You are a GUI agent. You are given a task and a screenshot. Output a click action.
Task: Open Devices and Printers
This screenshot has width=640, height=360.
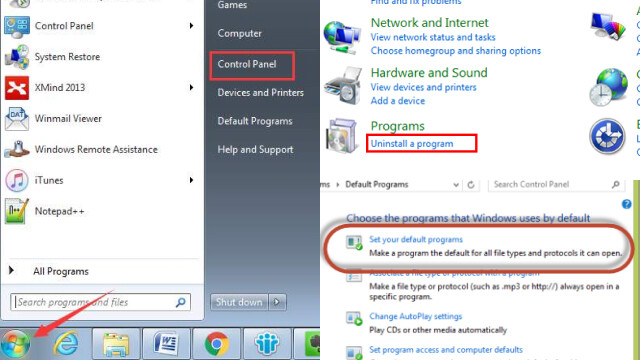coord(260,93)
